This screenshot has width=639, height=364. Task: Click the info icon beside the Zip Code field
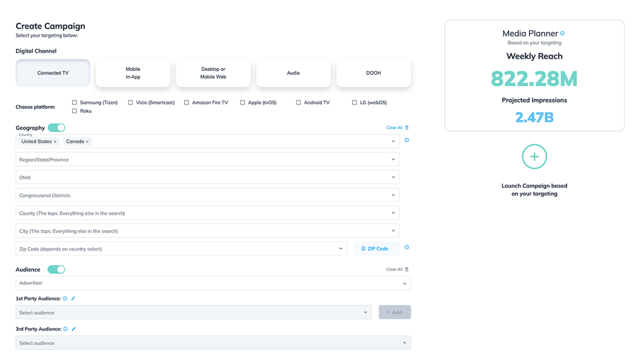coord(407,247)
